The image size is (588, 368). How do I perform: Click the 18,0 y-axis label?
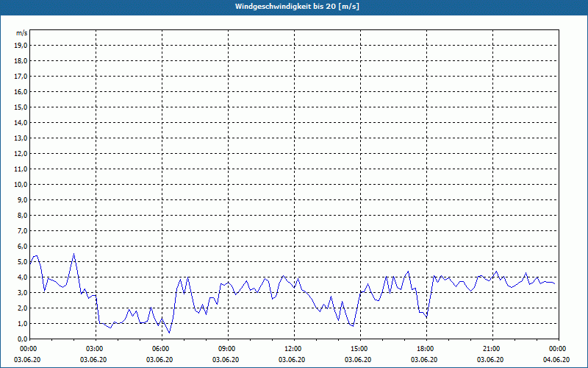pyautogui.click(x=21, y=61)
